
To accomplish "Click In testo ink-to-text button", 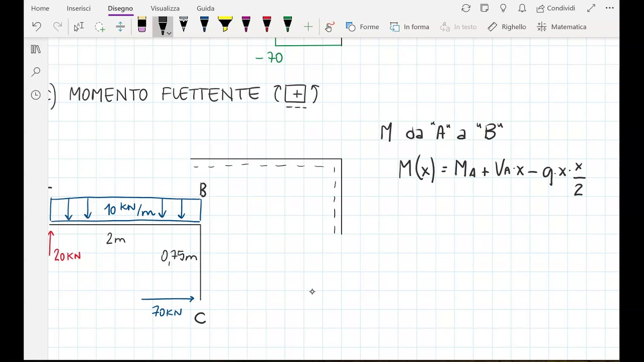I will tap(458, 27).
